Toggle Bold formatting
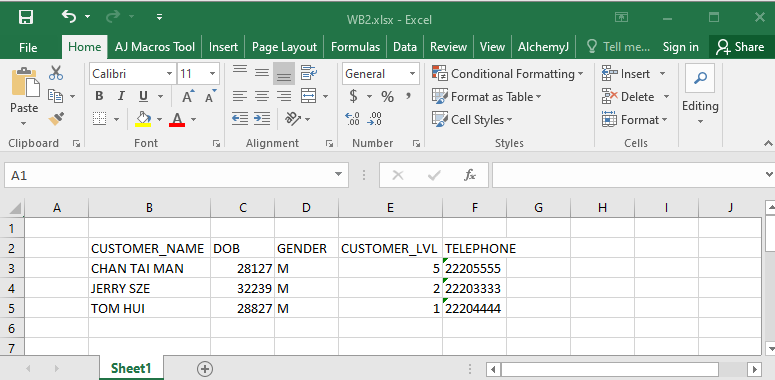The image size is (775, 380). (x=99, y=96)
